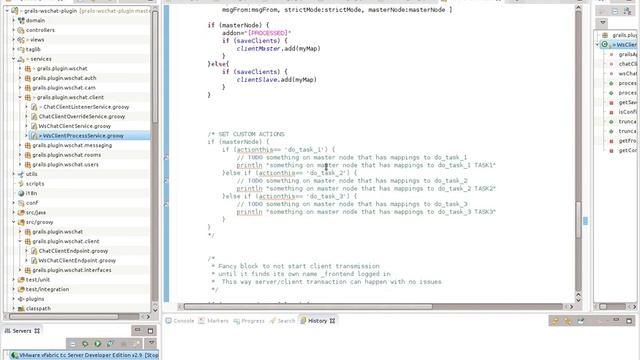Maximize the History panel
640x360 pixels.
coord(629,321)
